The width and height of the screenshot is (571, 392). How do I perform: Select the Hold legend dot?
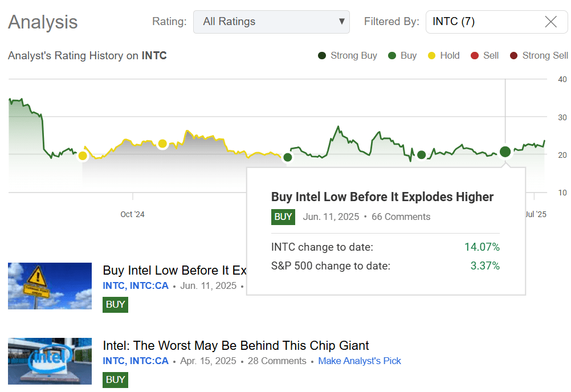click(x=430, y=55)
